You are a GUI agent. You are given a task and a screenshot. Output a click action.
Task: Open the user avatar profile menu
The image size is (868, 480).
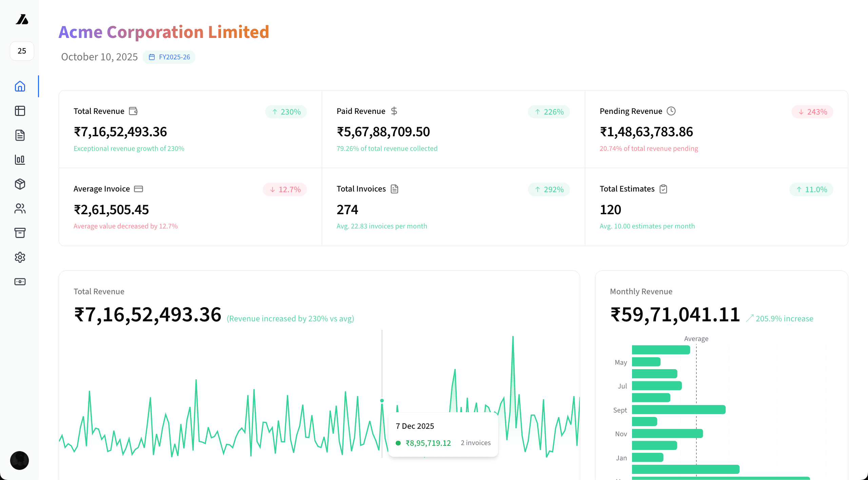coord(20,460)
